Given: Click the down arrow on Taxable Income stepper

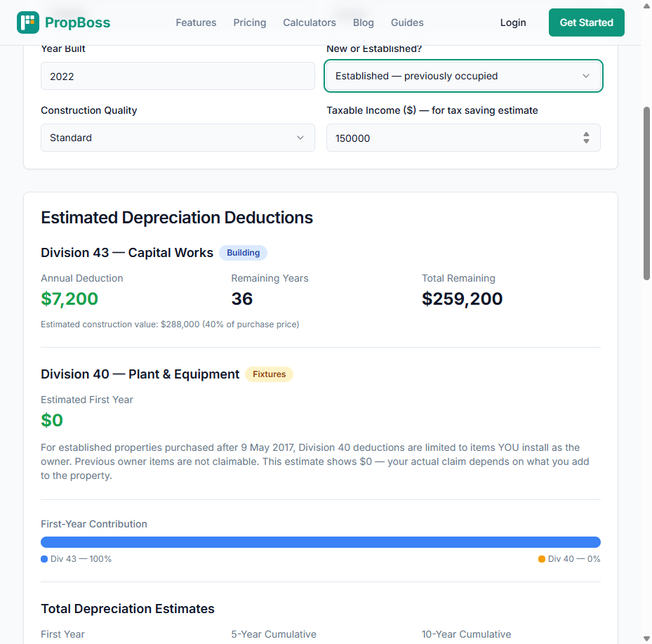Looking at the screenshot, I should [x=586, y=141].
